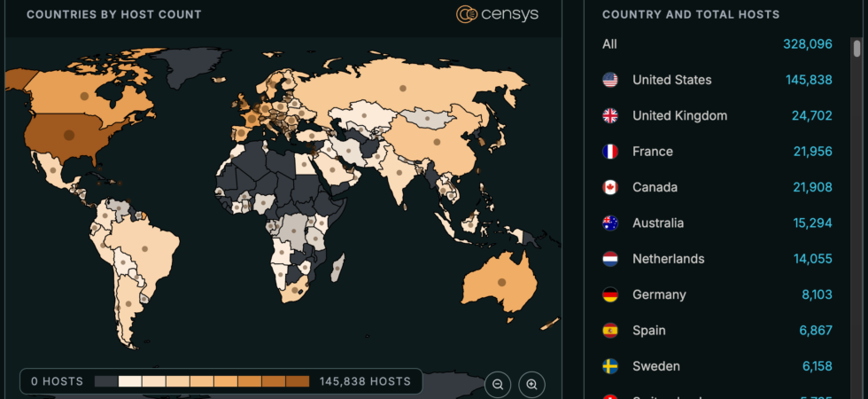Click Brazil on the world map

144,249
